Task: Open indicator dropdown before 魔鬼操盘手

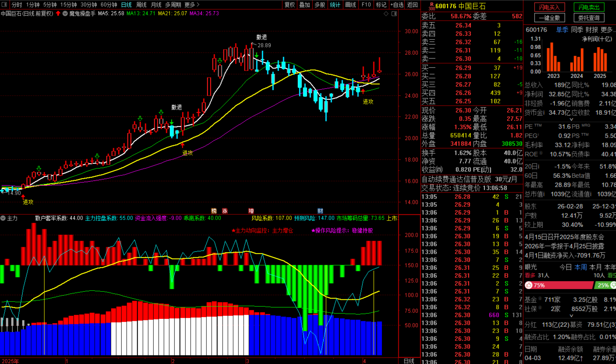Action: tap(65, 13)
